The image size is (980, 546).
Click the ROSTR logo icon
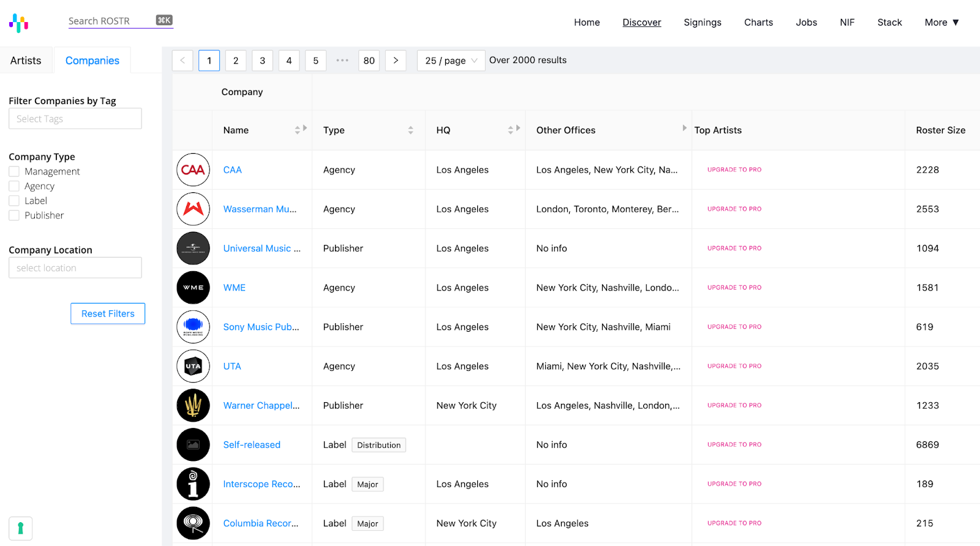(x=19, y=23)
